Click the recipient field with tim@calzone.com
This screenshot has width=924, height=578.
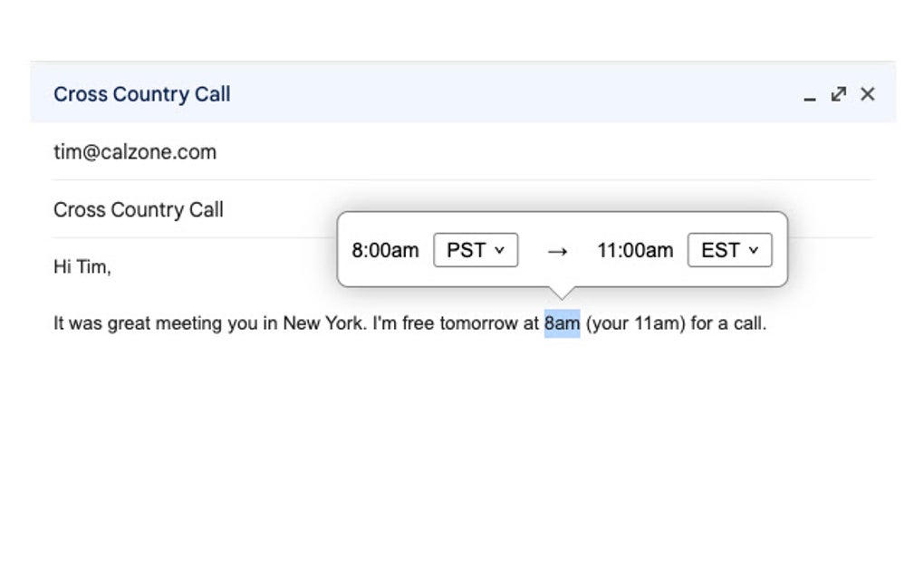tap(135, 152)
